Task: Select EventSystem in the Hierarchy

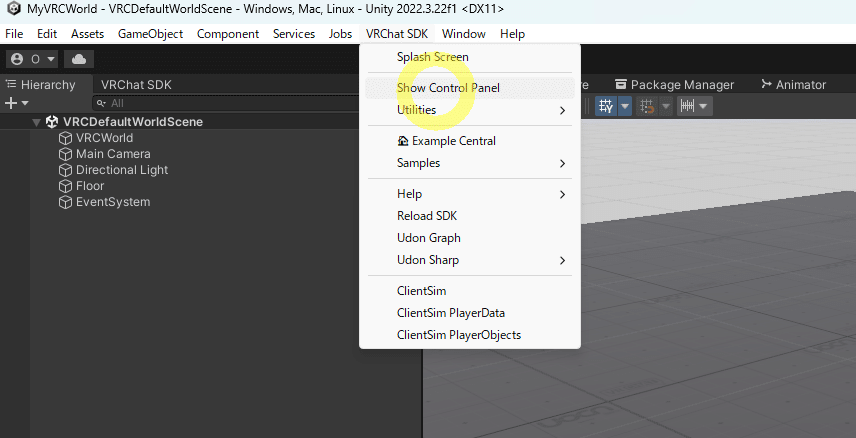Action: [112, 202]
